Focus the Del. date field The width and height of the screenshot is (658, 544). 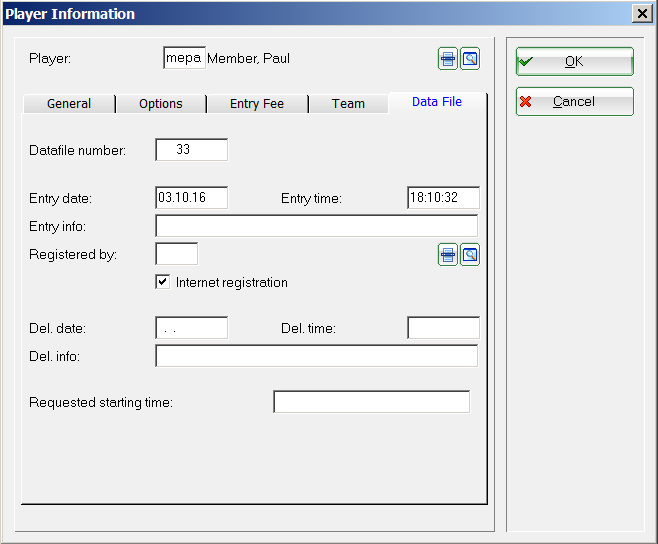click(x=191, y=328)
